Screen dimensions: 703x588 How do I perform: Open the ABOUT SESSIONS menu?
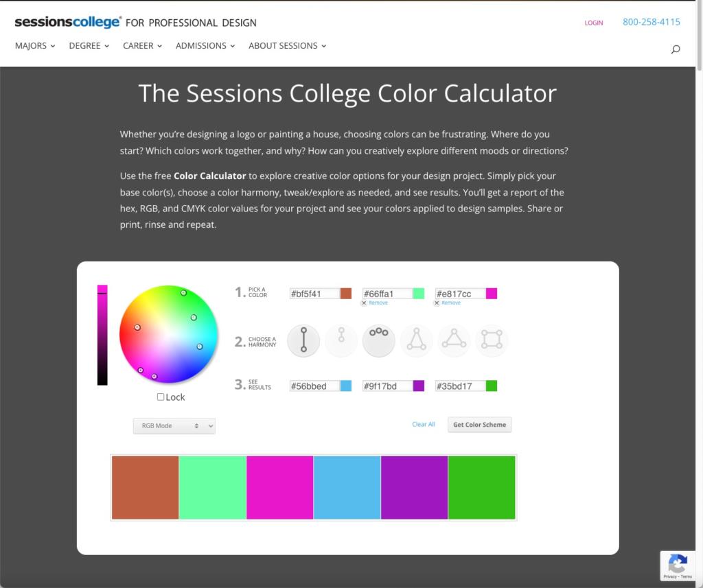tap(283, 46)
